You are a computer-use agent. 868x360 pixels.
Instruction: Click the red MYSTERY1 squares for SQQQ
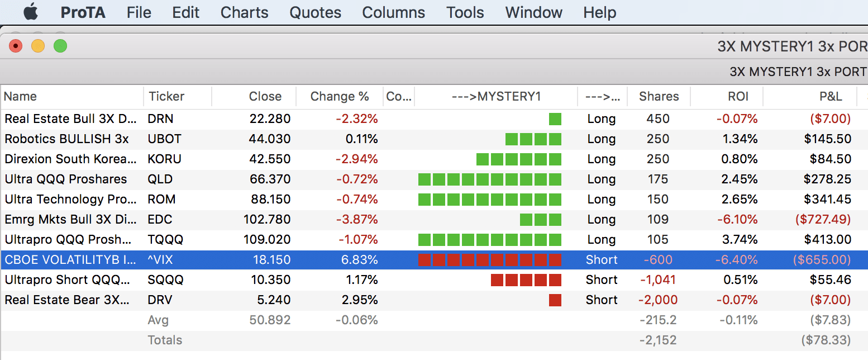pyautogui.click(x=526, y=280)
